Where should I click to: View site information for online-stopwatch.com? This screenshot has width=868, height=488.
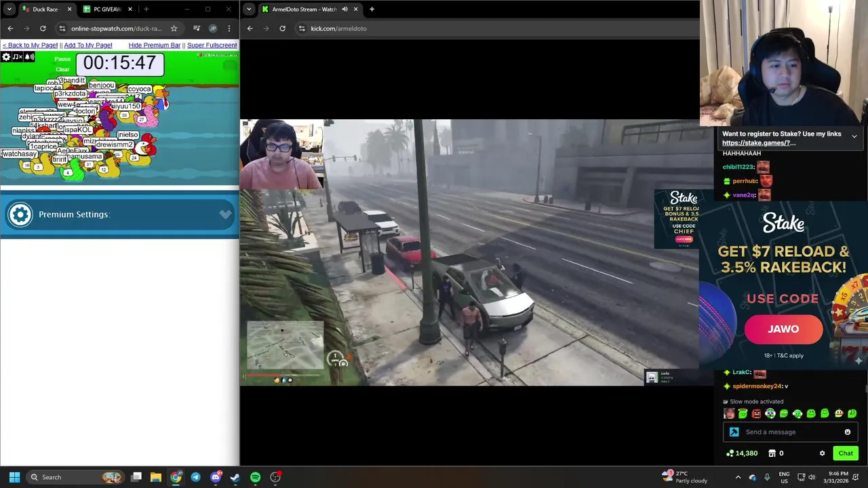[x=62, y=28]
